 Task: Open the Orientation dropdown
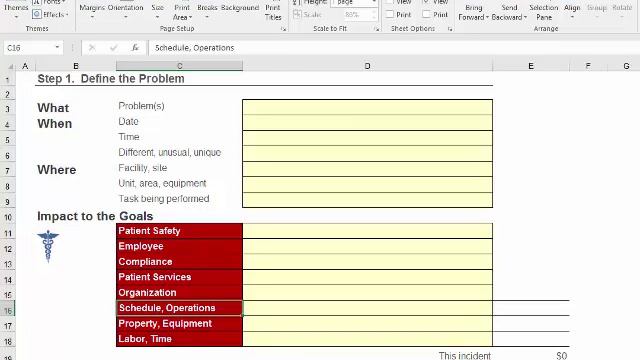[125, 11]
